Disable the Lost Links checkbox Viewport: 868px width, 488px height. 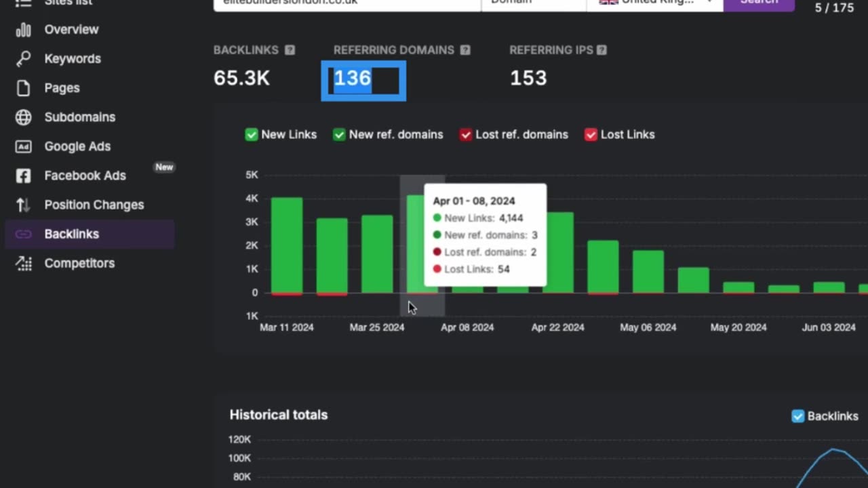591,135
